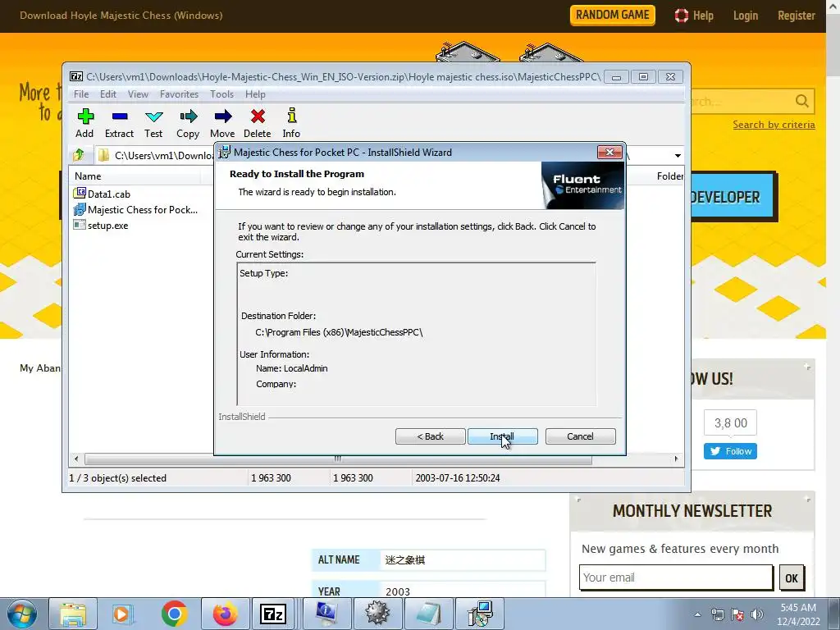This screenshot has width=840, height=630.
Task: Click the Your email input field
Action: (x=676, y=577)
